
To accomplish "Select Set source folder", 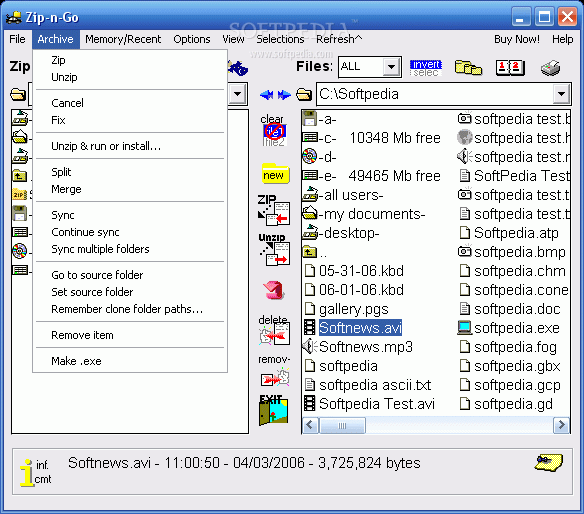I will coord(130,292).
